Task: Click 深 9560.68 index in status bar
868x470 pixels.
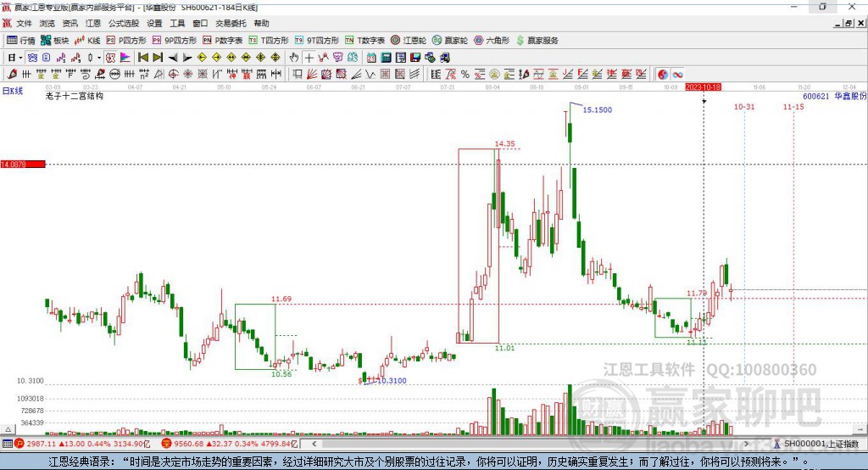Action: point(230,444)
